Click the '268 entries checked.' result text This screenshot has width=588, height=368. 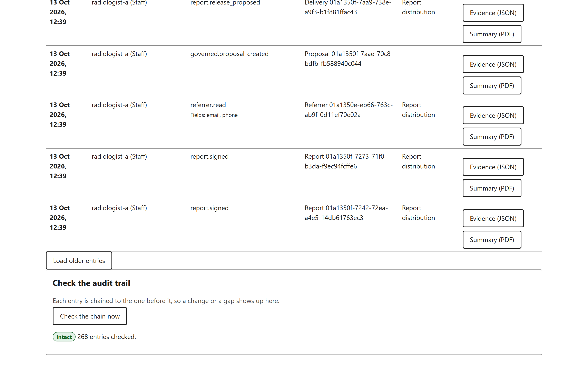[x=106, y=337]
